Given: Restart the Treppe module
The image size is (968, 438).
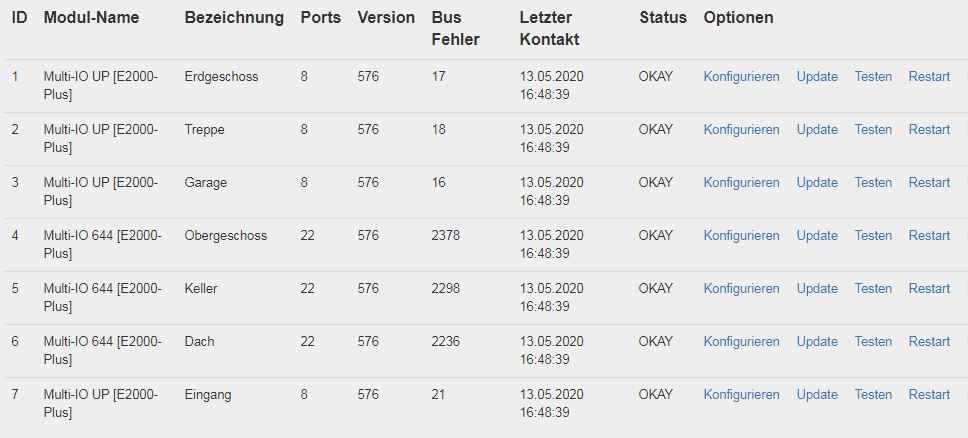Looking at the screenshot, I should tap(929, 130).
